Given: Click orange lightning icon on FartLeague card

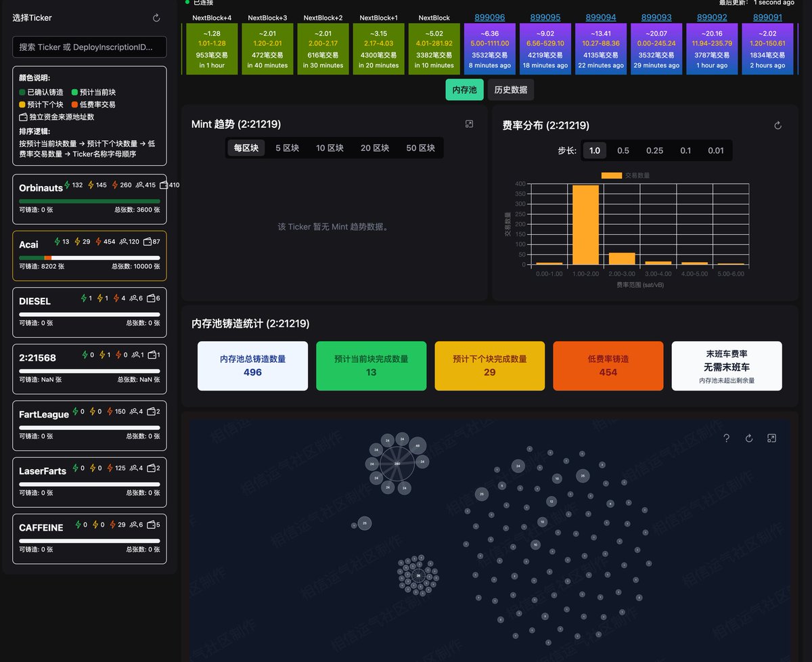Looking at the screenshot, I should [110, 411].
